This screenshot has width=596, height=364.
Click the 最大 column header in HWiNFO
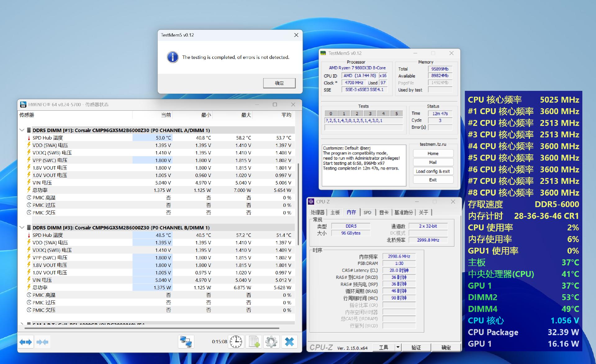(x=246, y=115)
